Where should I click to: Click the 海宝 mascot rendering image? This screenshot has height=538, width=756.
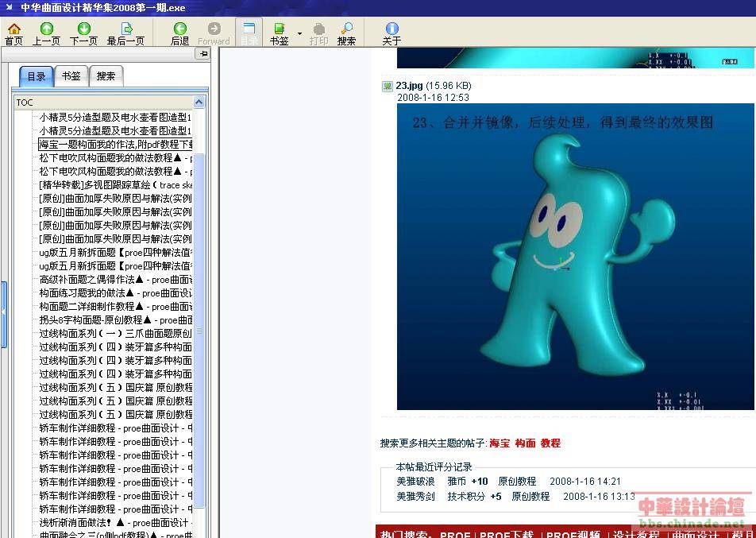tap(574, 256)
